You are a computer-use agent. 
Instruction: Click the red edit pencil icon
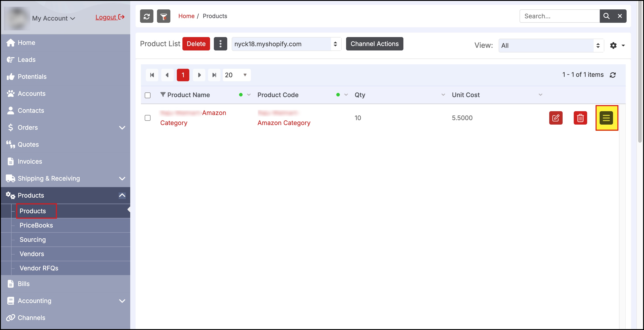[555, 118]
